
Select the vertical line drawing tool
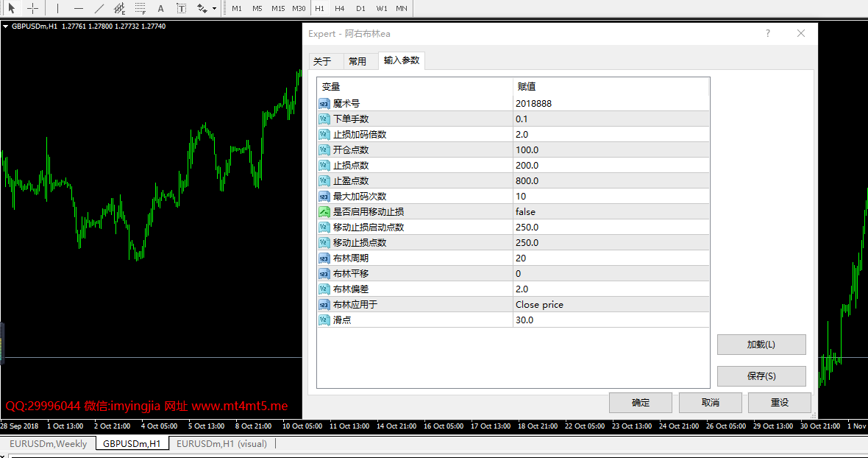coord(57,8)
